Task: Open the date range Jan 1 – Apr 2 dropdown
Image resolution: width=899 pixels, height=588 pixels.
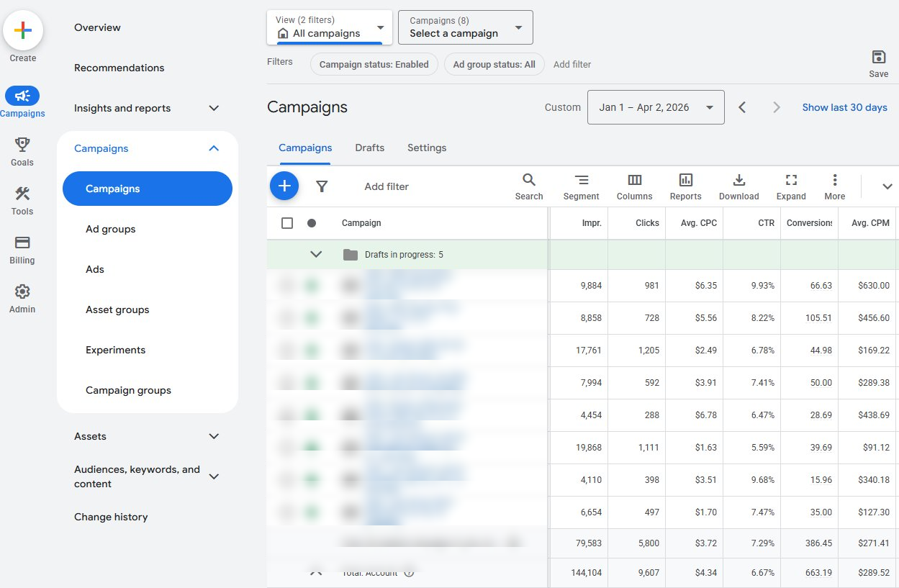Action: click(654, 107)
